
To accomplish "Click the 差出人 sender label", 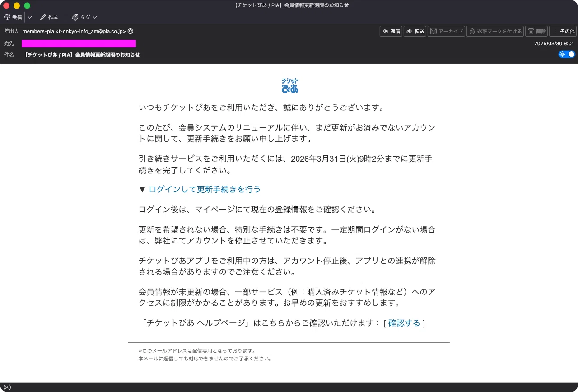I will pyautogui.click(x=11, y=31).
